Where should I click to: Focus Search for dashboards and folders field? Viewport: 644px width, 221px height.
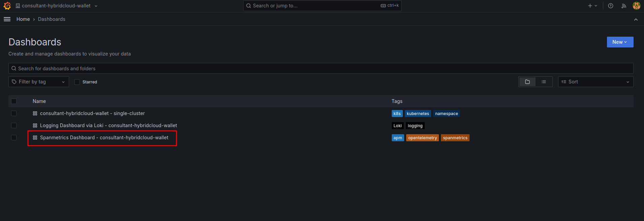(321, 68)
